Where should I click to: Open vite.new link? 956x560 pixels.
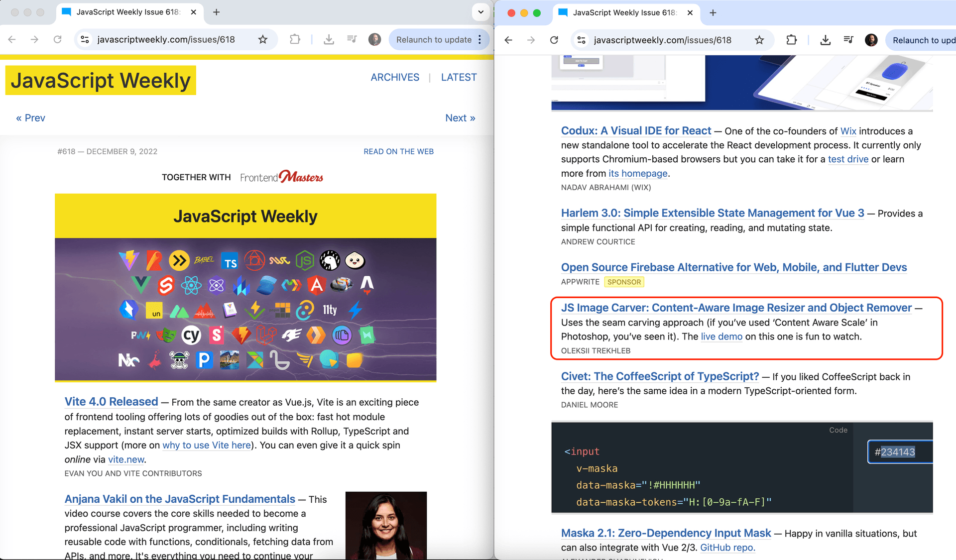pos(126,459)
